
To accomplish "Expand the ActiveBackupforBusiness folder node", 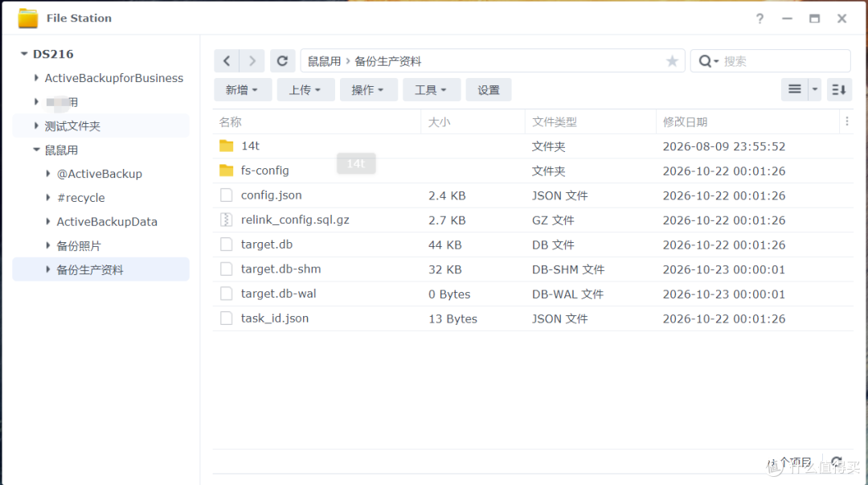I will (36, 77).
